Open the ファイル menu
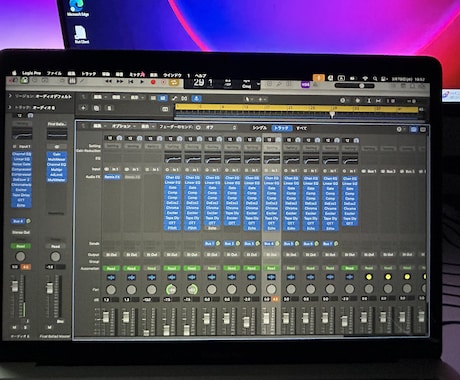460x380 pixels. [x=54, y=73]
